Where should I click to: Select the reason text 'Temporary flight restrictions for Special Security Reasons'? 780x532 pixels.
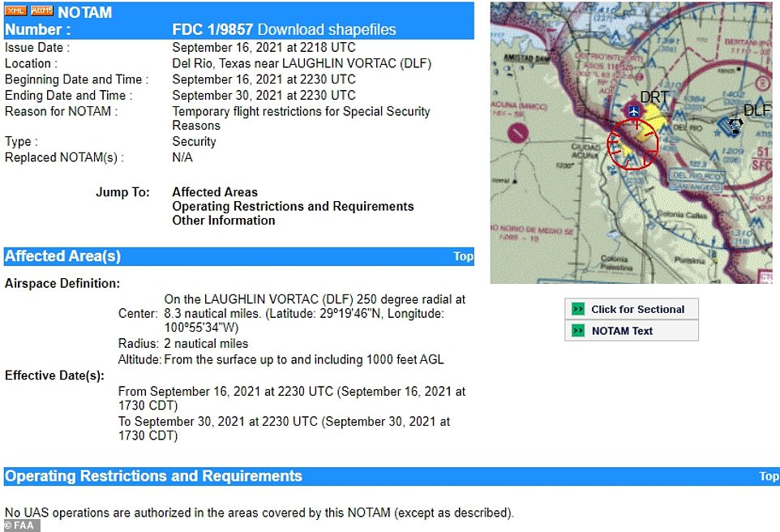pos(301,118)
